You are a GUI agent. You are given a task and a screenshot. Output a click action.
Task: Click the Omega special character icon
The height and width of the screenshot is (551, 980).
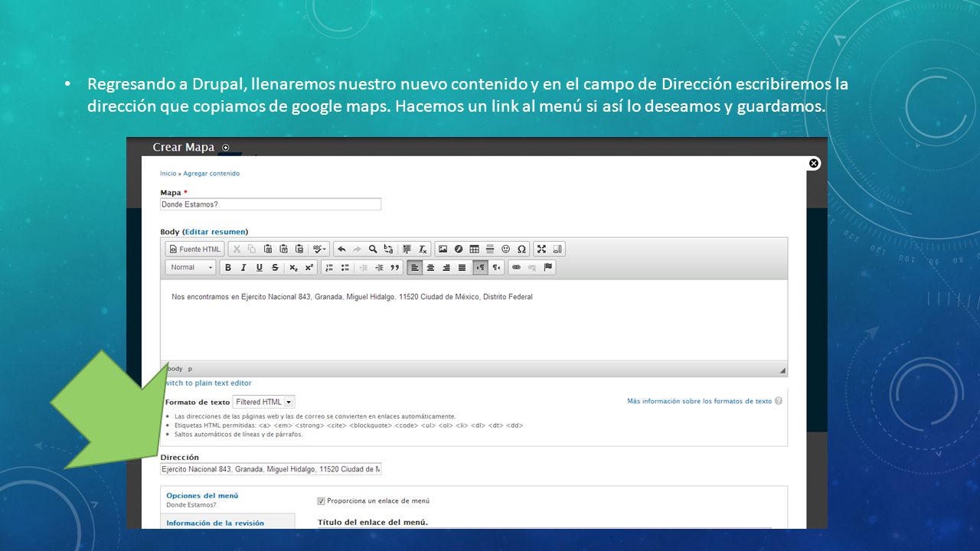click(x=521, y=249)
